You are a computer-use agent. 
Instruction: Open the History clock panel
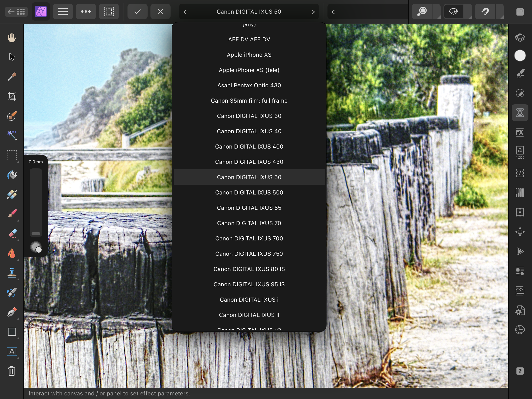tap(520, 329)
